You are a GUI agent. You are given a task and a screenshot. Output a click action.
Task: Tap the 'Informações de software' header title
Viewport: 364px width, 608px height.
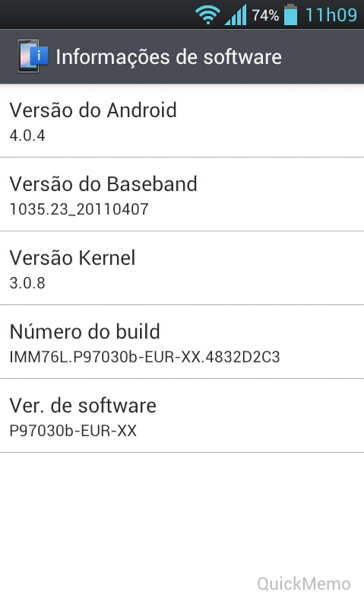click(x=169, y=57)
